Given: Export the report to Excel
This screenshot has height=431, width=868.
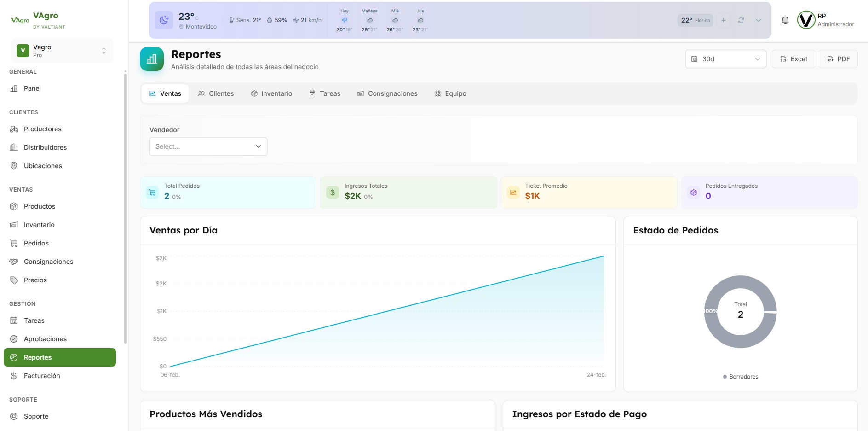Looking at the screenshot, I should pos(793,59).
